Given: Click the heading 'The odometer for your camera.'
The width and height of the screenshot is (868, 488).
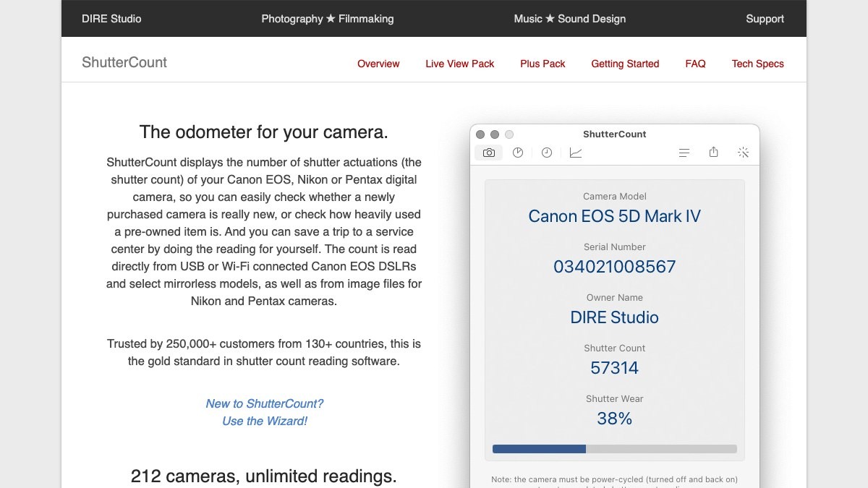Looking at the screenshot, I should (264, 132).
